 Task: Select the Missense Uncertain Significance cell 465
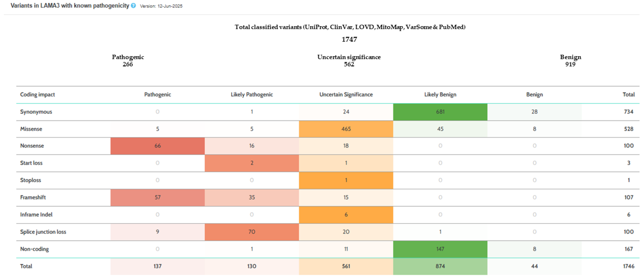[x=346, y=129]
